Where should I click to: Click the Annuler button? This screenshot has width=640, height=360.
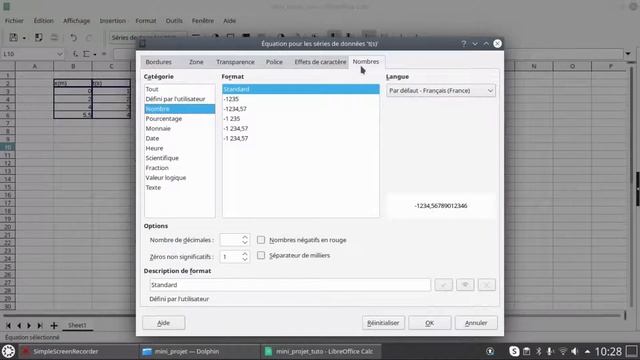pos(476,323)
